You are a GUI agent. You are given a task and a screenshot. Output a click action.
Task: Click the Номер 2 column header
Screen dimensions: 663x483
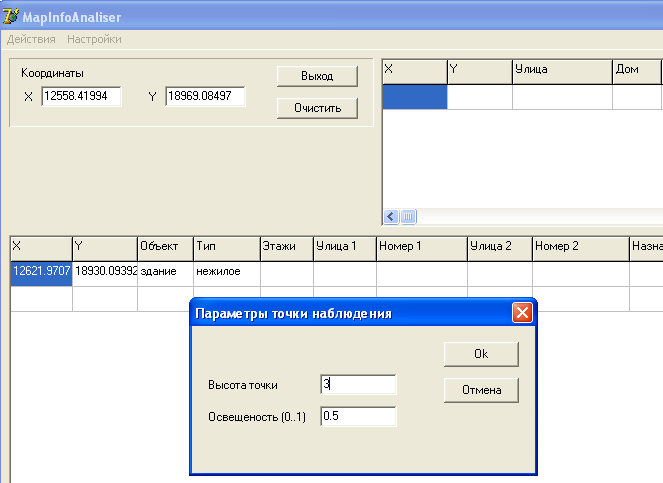(x=581, y=249)
